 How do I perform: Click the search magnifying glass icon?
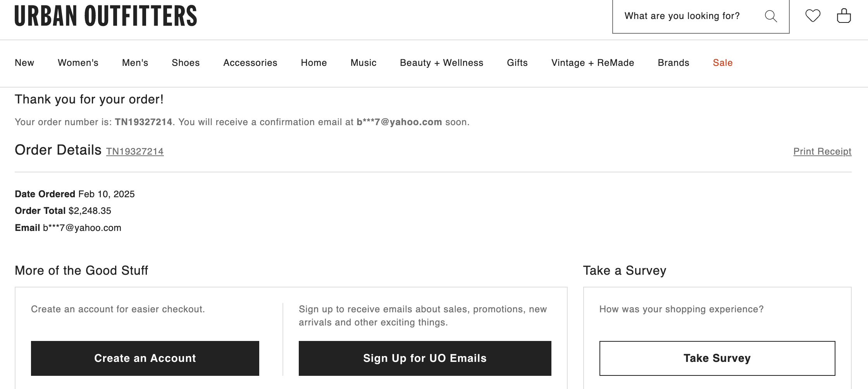[x=771, y=16]
